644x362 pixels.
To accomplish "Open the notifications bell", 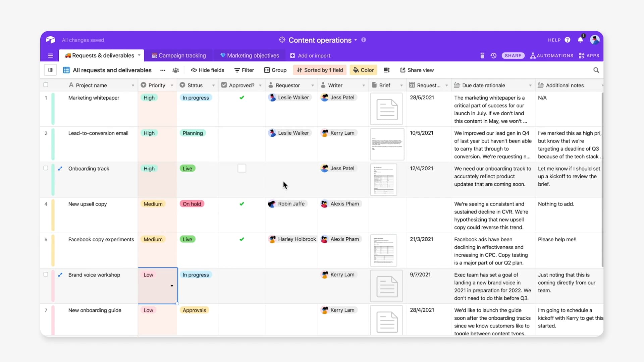I will tap(580, 40).
